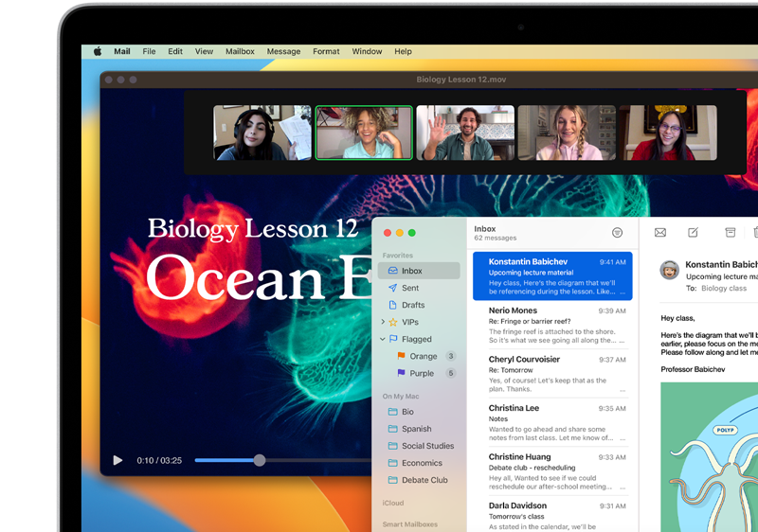
Task: Click the Favorites section header
Action: pos(397,256)
